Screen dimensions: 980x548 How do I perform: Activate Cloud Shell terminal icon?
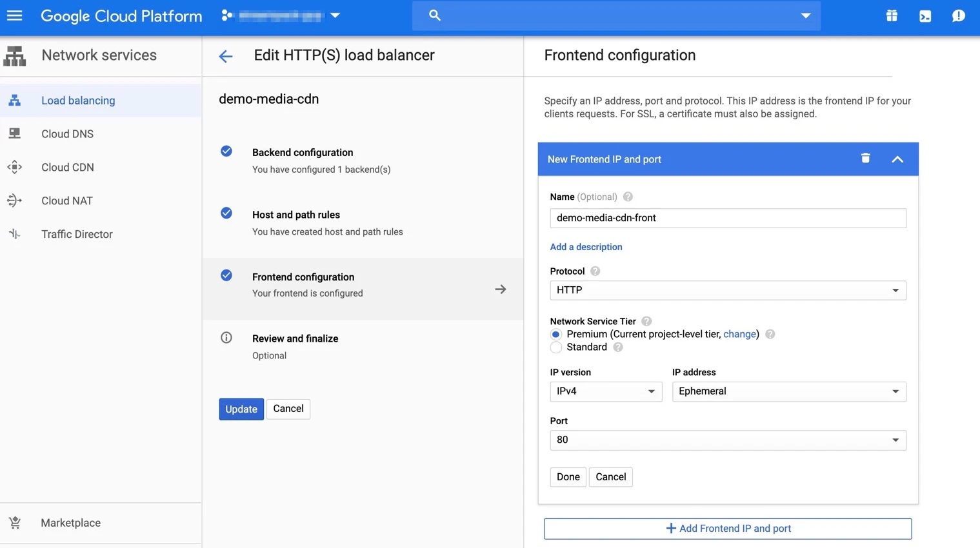click(x=925, y=16)
